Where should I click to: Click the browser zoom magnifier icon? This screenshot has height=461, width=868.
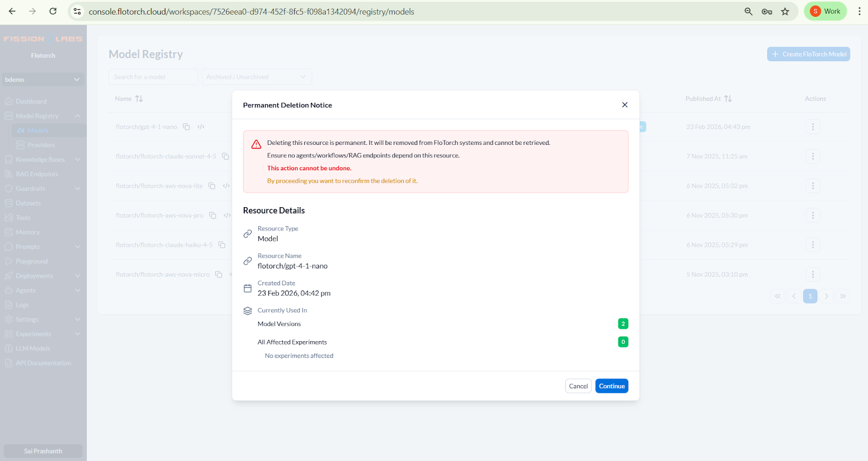click(748, 11)
